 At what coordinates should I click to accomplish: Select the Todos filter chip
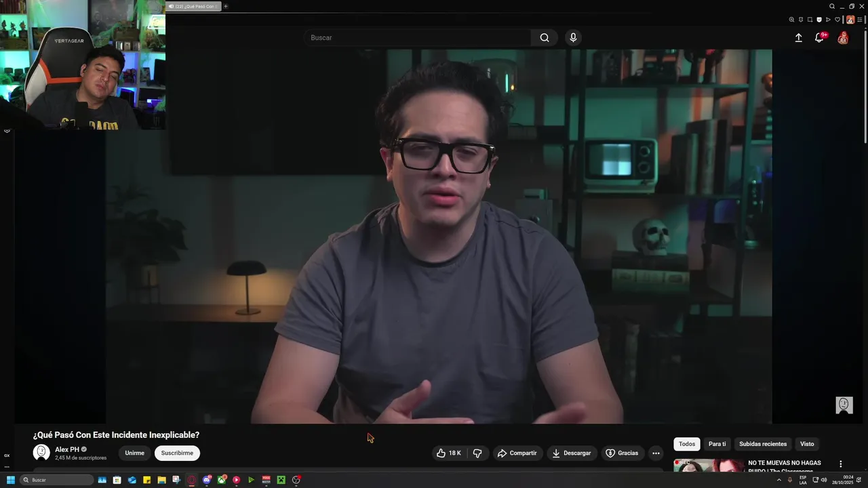(687, 444)
